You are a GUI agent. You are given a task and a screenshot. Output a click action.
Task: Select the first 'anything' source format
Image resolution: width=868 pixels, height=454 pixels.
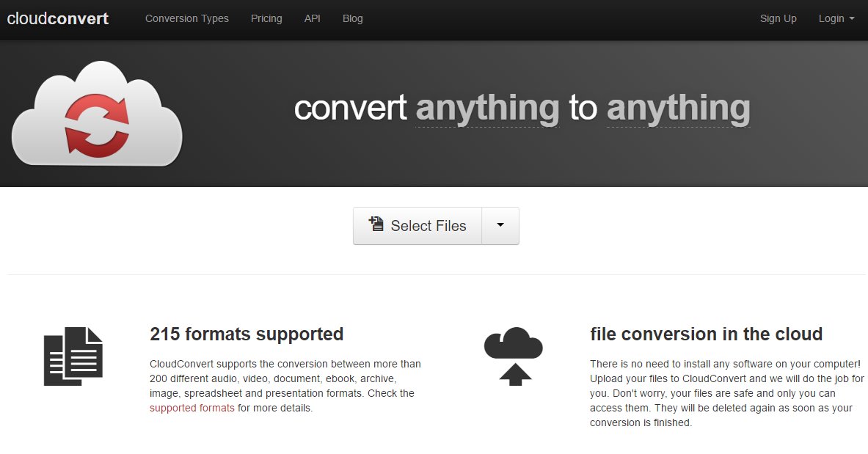pos(487,109)
